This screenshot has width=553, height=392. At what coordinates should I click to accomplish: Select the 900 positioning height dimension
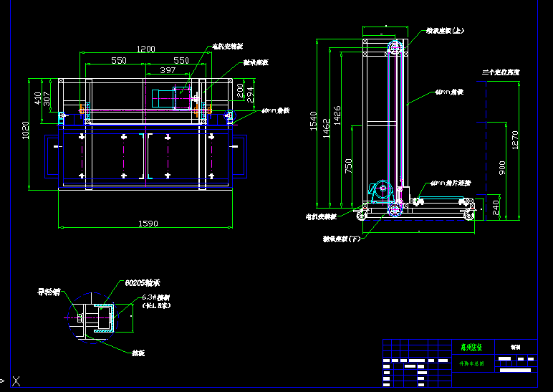pos(502,168)
